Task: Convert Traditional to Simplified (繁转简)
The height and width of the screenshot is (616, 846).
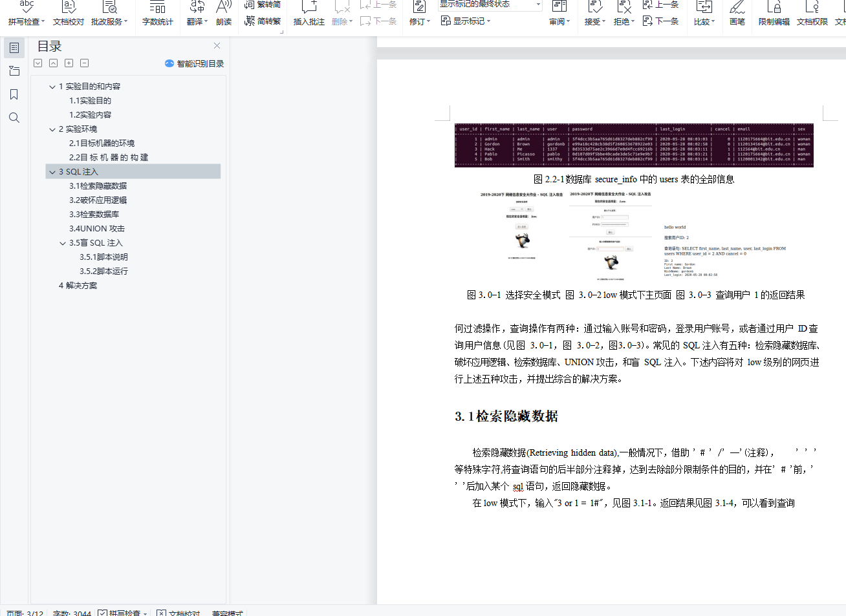Action: click(263, 5)
